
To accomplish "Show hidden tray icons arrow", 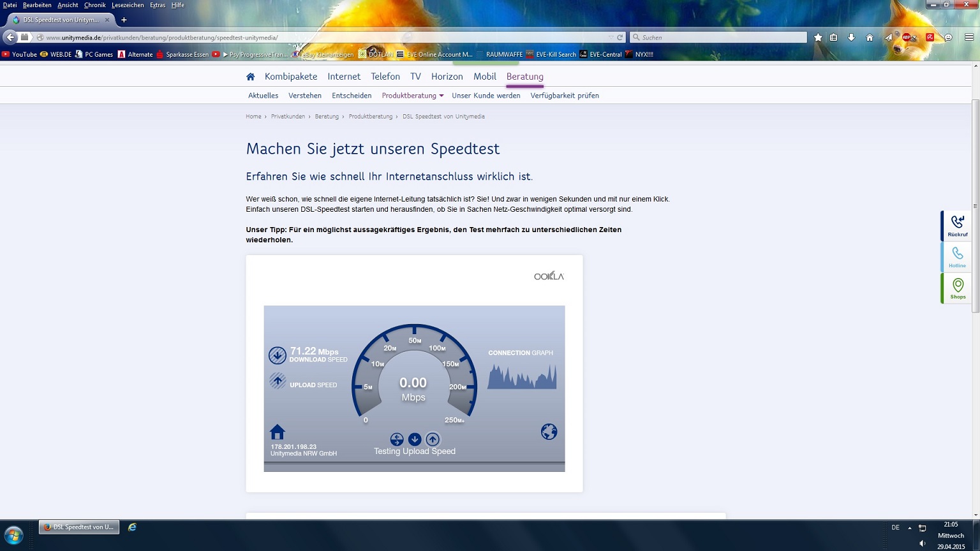I will coord(909,528).
